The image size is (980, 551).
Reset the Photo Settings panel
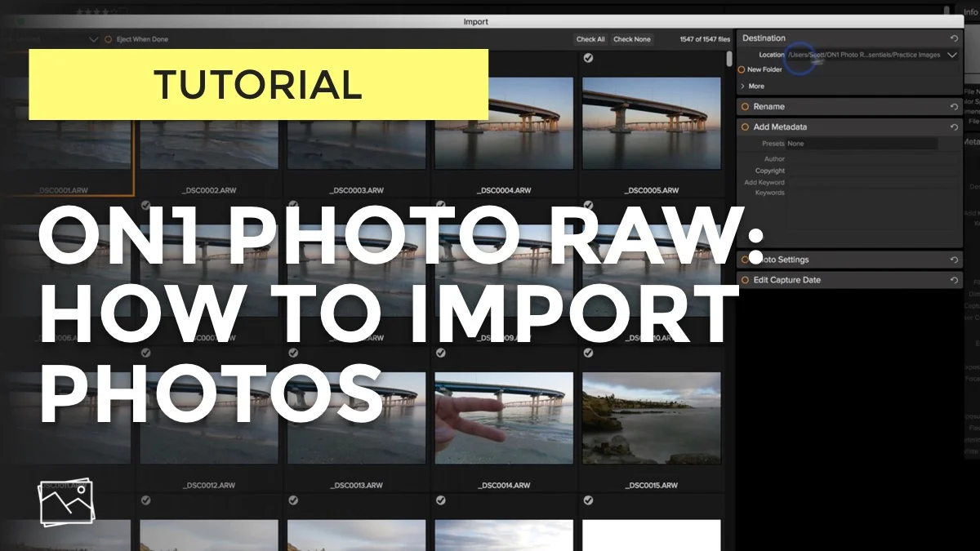click(953, 260)
